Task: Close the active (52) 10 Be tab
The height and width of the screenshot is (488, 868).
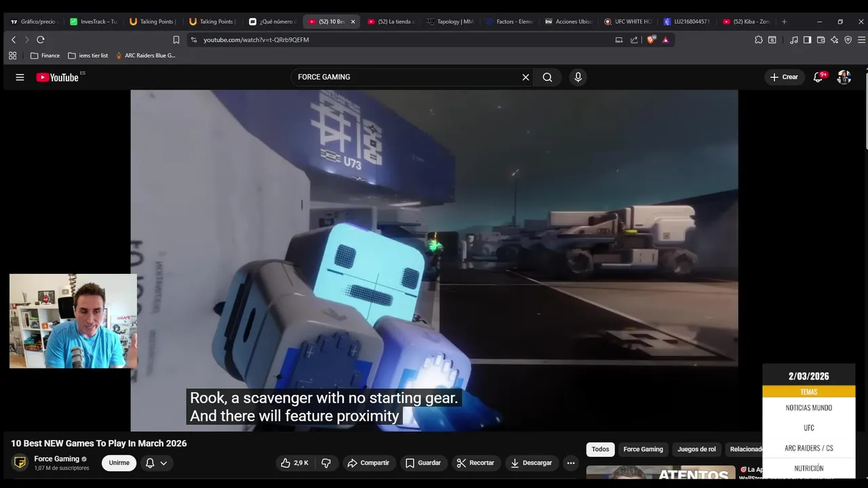Action: tap(353, 22)
